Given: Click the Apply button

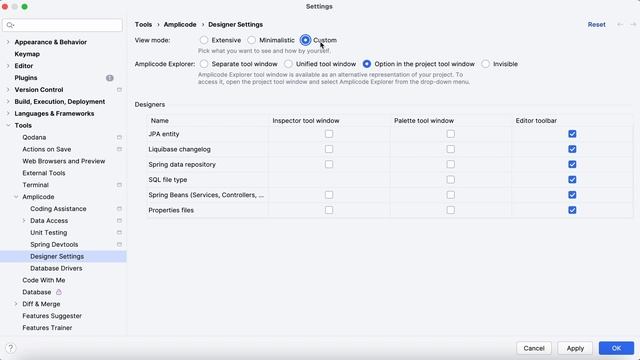Looking at the screenshot, I should [x=575, y=348].
